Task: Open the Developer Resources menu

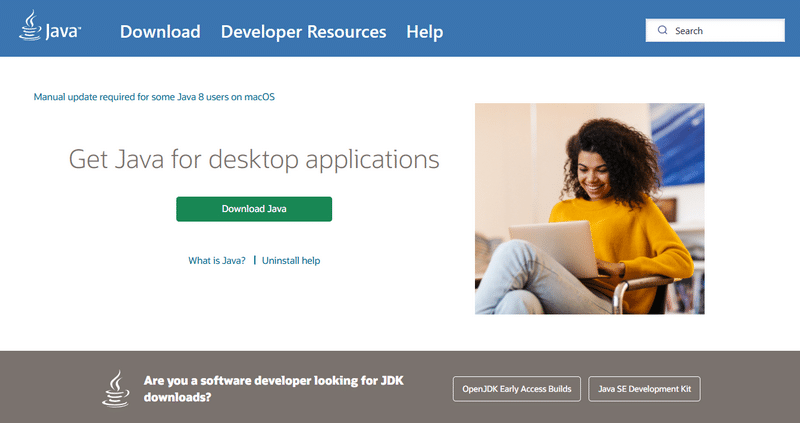Action: click(303, 32)
